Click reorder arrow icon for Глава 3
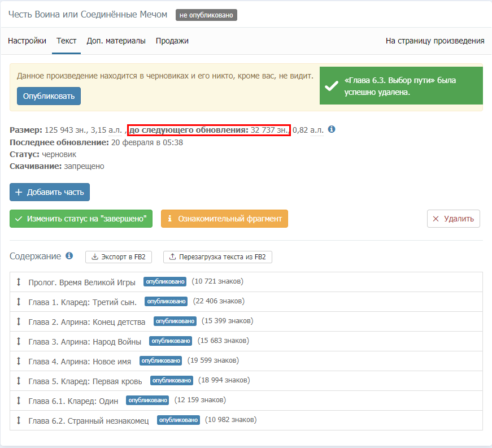This screenshot has height=448, width=492. 19,341
